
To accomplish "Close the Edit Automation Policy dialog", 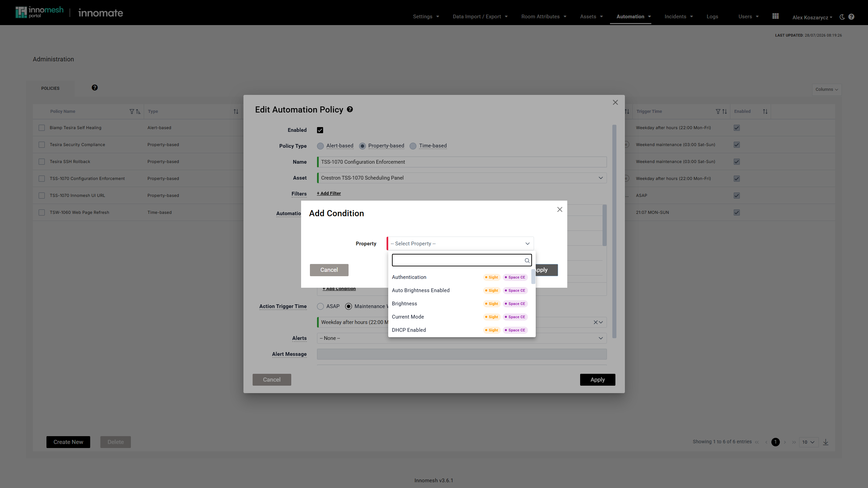I will [615, 102].
